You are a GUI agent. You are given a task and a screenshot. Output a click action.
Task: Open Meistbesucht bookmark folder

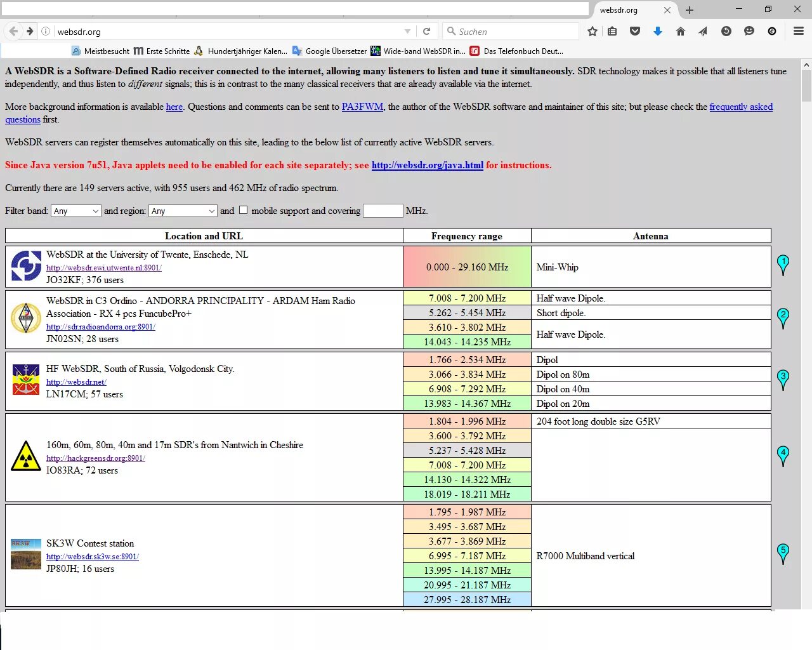pyautogui.click(x=100, y=51)
